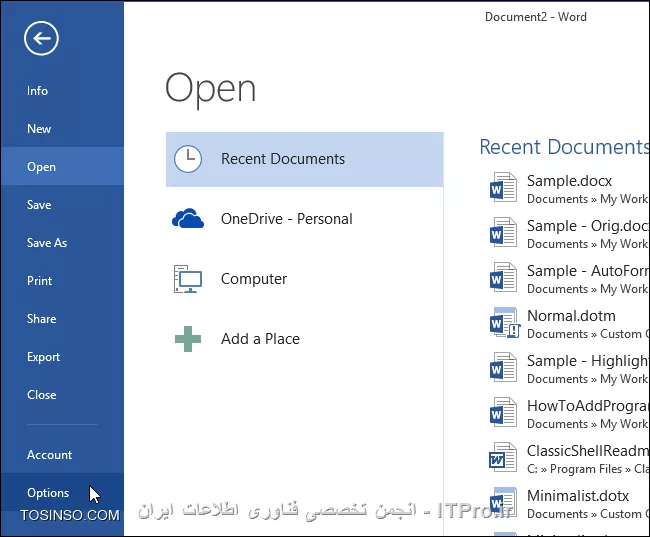The image size is (650, 537).
Task: Choose Add a Place
Action: coord(305,339)
